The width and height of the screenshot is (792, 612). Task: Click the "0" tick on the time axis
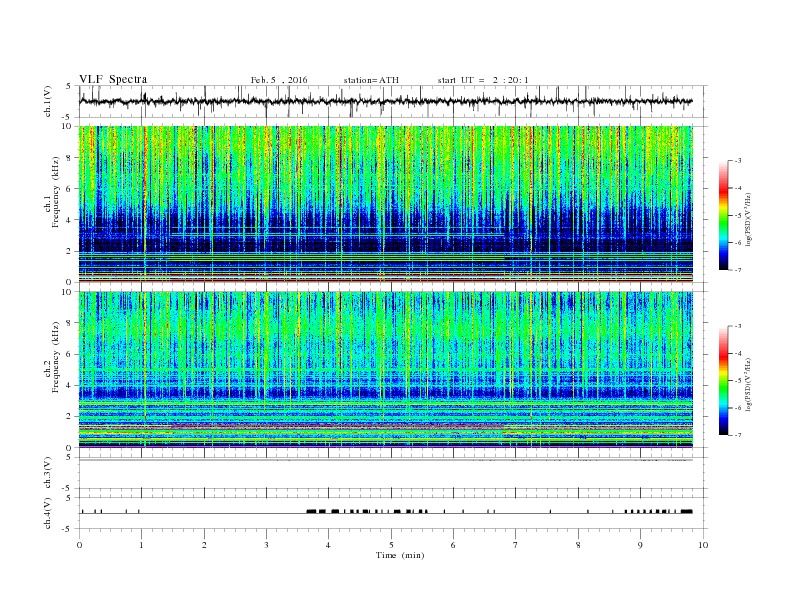pos(79,545)
